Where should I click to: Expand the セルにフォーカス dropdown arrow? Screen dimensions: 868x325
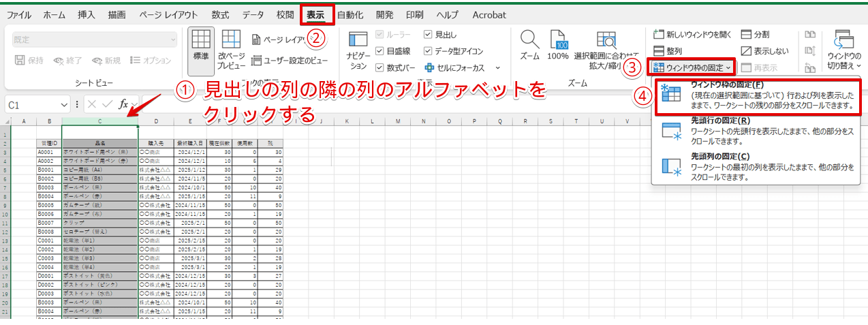(x=497, y=67)
